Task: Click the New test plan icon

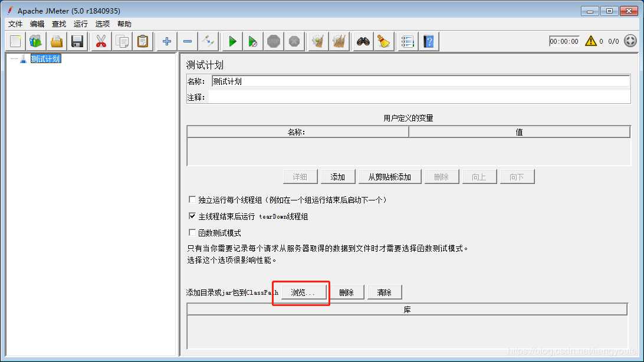Action: (15, 41)
